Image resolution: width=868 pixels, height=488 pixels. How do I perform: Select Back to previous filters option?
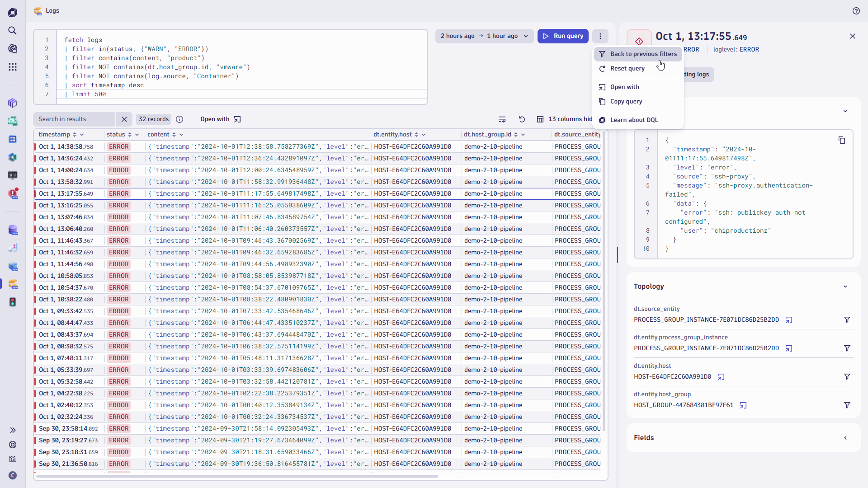tap(643, 54)
